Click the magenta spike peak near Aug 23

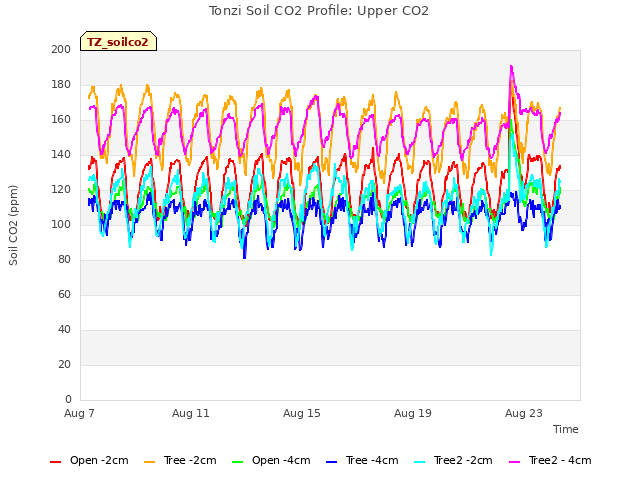click(x=511, y=66)
